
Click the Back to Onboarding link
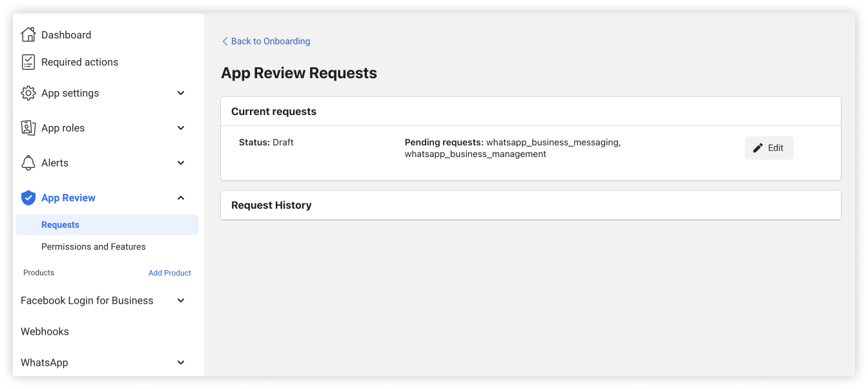pos(270,41)
